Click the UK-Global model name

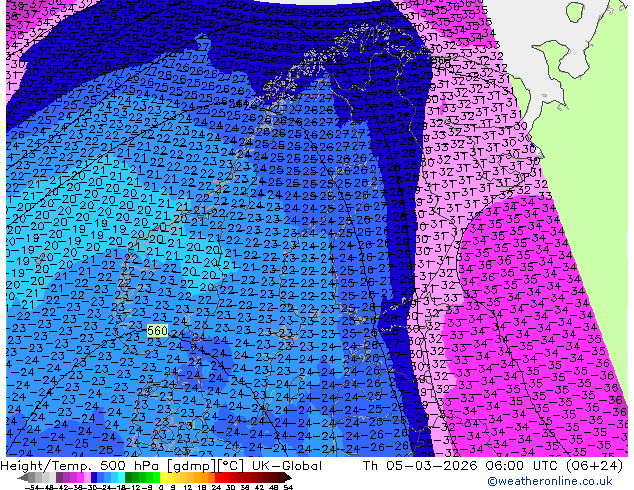287,466
